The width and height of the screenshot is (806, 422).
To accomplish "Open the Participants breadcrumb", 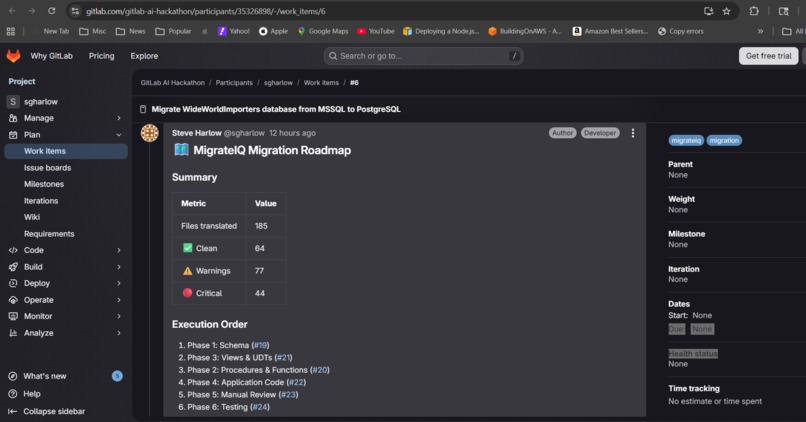I will click(234, 83).
